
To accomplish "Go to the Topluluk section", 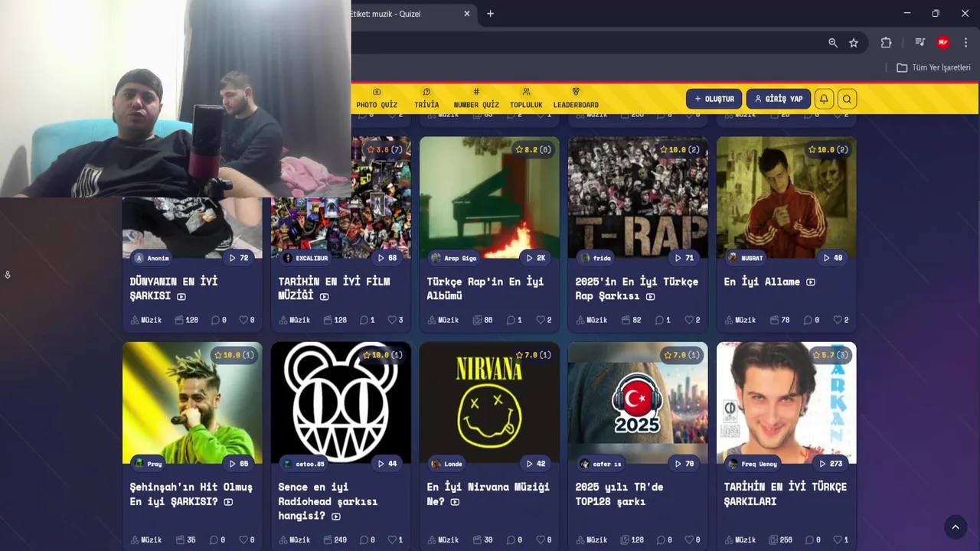I will (x=526, y=99).
